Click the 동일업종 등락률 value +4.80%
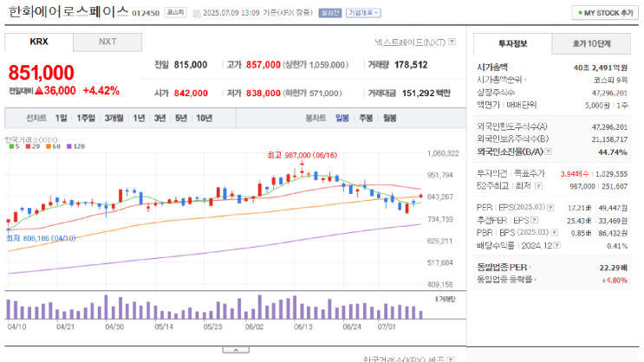644x362 pixels. 615,281
